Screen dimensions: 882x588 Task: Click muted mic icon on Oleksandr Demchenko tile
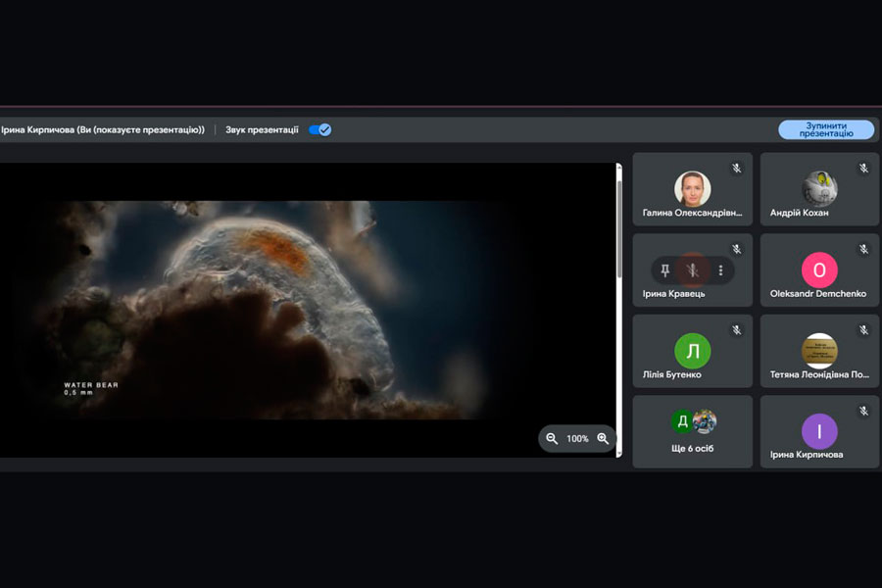coord(863,250)
